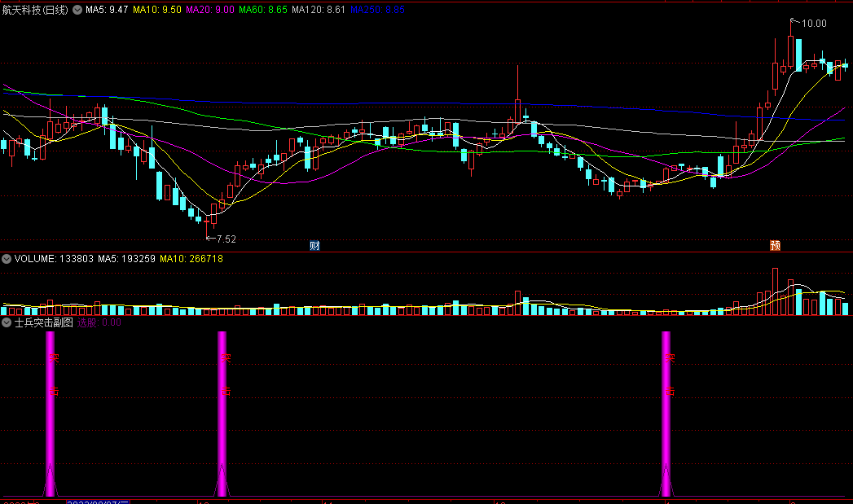Click the orange 预 forecast marker
This screenshot has width=853, height=504.
(x=776, y=246)
